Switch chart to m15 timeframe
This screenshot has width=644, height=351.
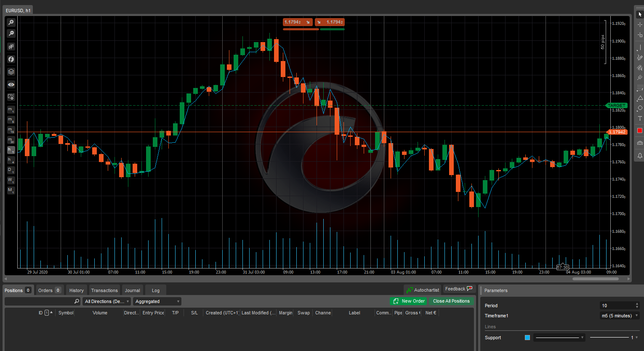coord(11,130)
